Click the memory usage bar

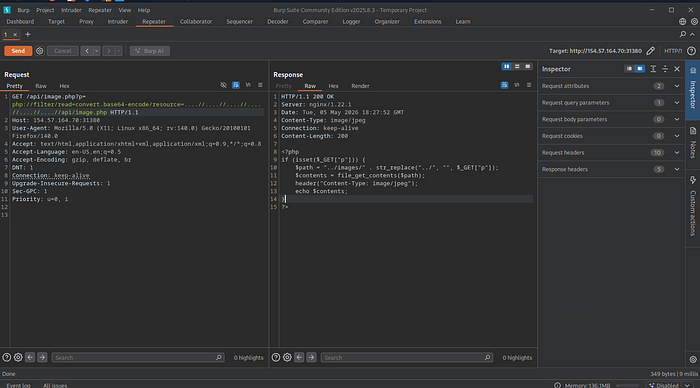(x=628, y=385)
